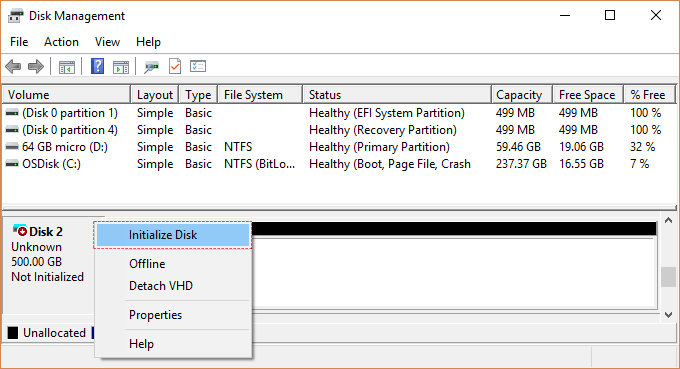Click the black Unallocated legend swatch
Image resolution: width=680 pixels, height=369 pixels.
point(13,333)
